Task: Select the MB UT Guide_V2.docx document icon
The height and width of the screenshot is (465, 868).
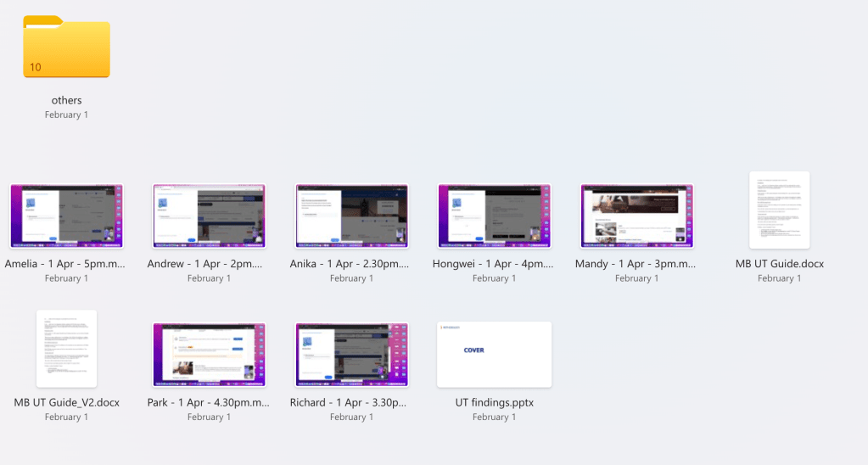Action: 66,348
